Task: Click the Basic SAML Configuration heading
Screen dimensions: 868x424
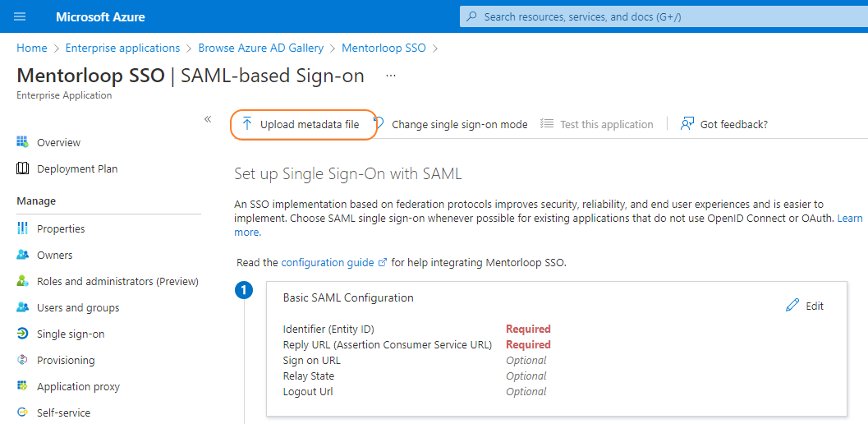Action: pos(348,297)
